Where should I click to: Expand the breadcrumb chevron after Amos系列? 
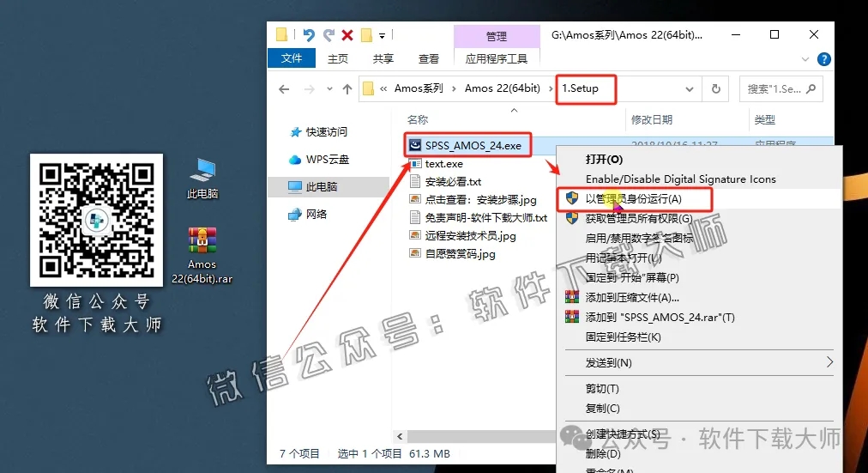click(x=454, y=89)
